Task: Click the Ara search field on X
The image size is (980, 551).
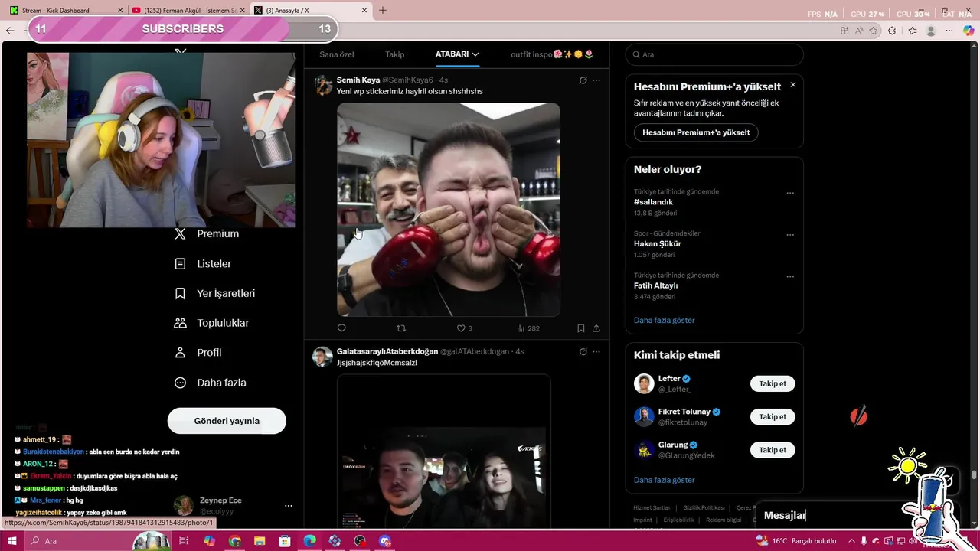Action: coord(714,54)
